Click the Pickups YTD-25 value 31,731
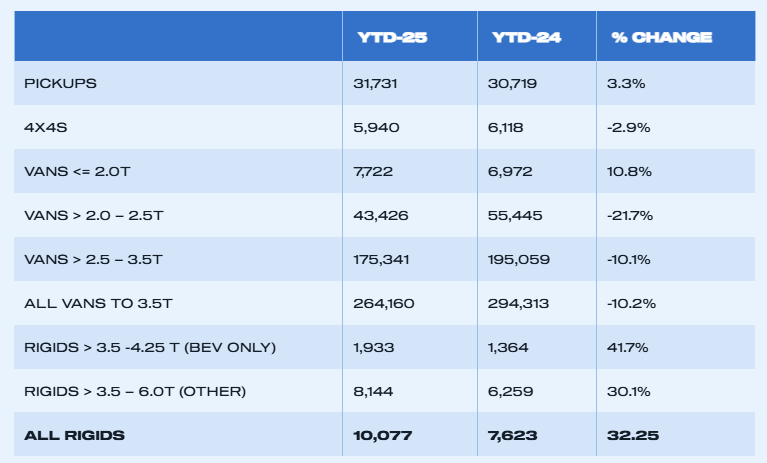767x463 pixels. point(376,84)
